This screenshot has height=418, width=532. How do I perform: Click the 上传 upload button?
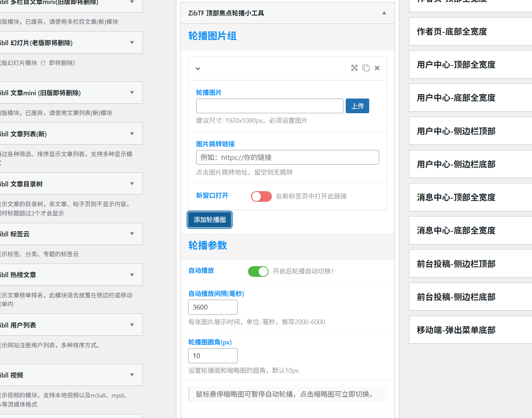[357, 106]
